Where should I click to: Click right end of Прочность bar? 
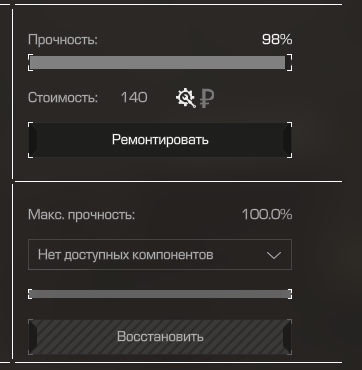[289, 63]
